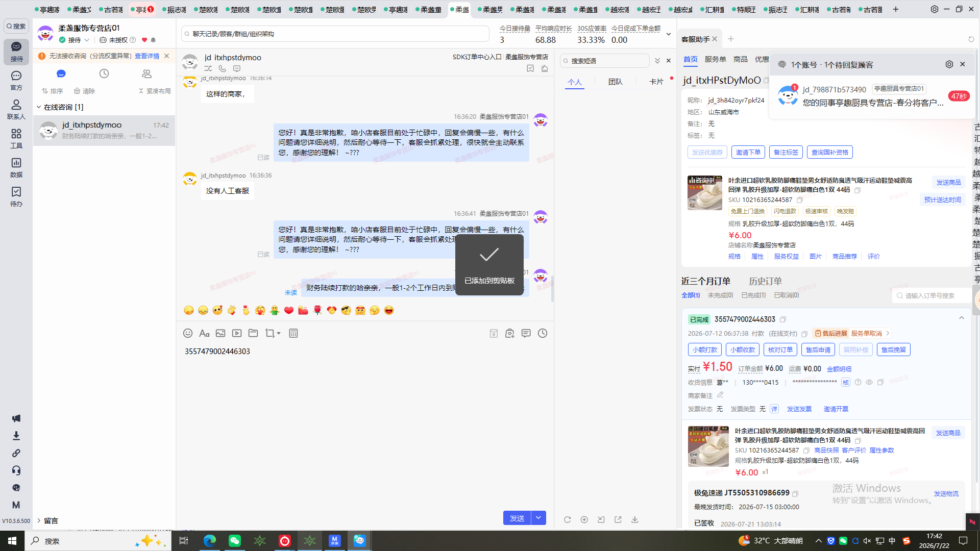
Task: Filter orders by 已完成(1)
Action: click(753, 295)
